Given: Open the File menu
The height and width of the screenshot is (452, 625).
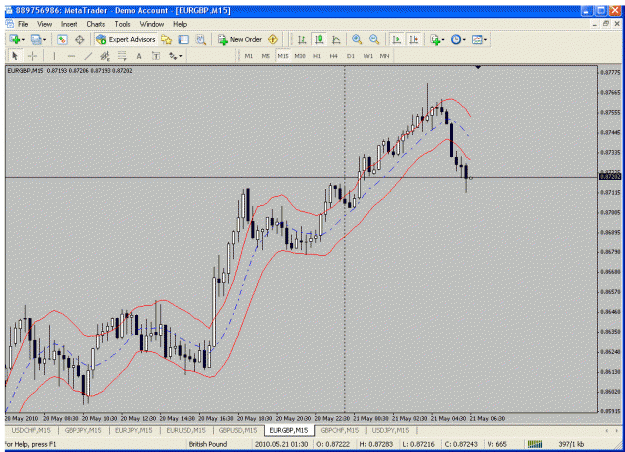Looking at the screenshot, I should (x=23, y=24).
